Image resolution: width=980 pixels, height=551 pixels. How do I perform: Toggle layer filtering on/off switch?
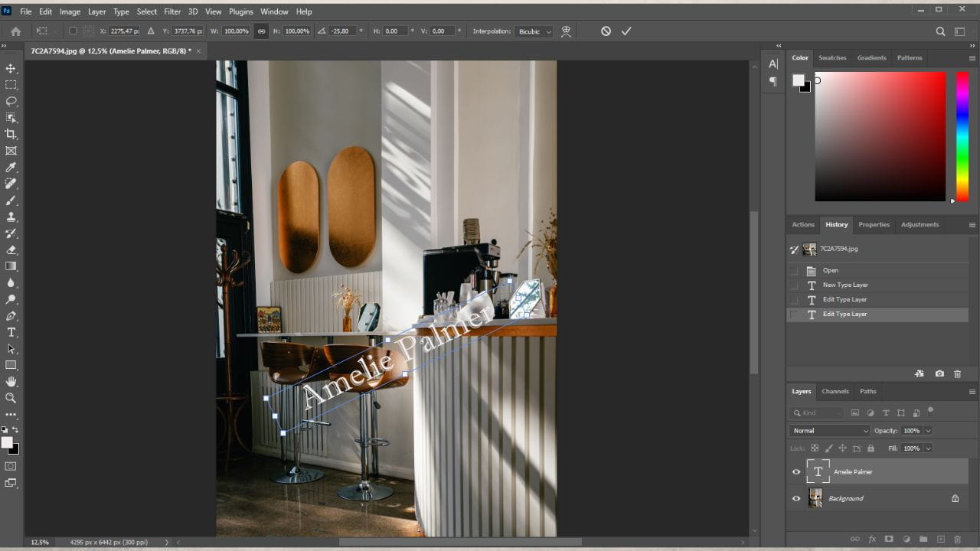(930, 411)
